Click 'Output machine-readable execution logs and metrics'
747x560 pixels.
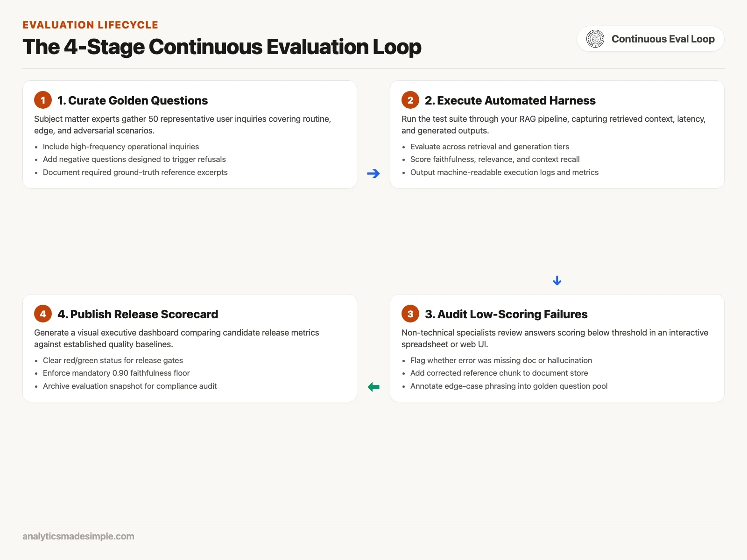pos(504,172)
